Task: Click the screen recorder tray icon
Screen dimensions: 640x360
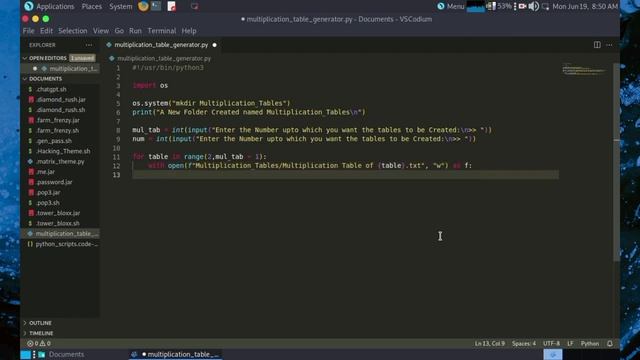Action: click(x=522, y=6)
